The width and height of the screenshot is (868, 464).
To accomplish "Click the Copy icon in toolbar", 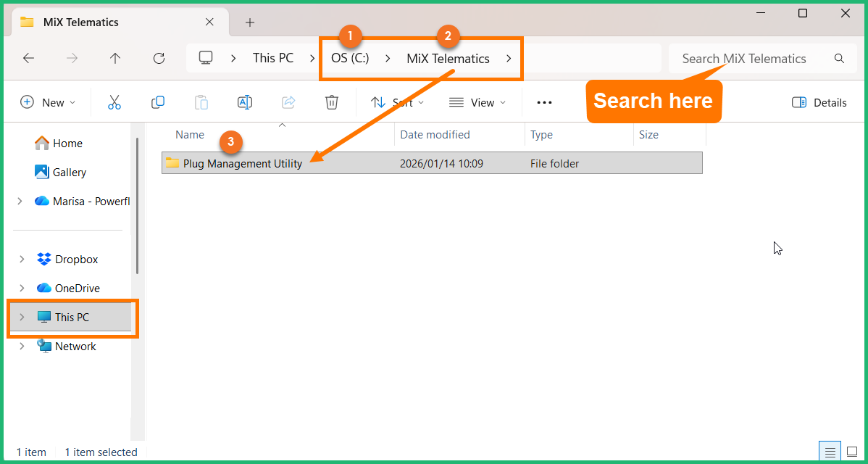I will click(x=158, y=102).
